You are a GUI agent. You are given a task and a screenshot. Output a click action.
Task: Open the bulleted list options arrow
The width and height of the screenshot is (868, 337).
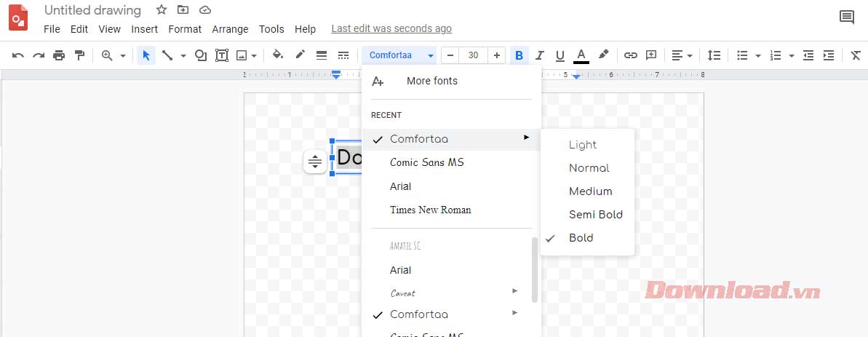click(x=758, y=56)
